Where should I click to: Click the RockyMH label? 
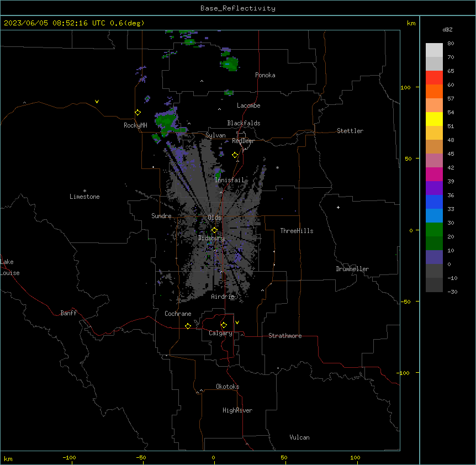135,125
